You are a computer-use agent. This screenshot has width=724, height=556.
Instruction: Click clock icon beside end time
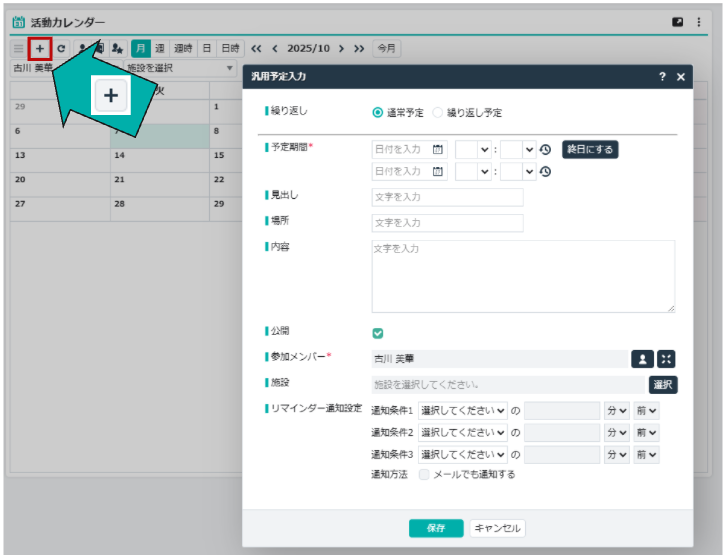pyautogui.click(x=545, y=171)
